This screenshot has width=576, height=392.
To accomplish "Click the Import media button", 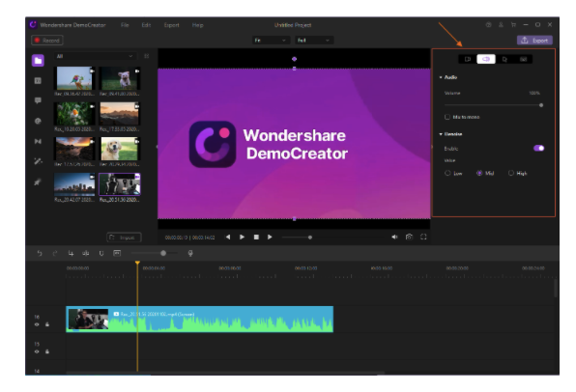I will pos(124,238).
